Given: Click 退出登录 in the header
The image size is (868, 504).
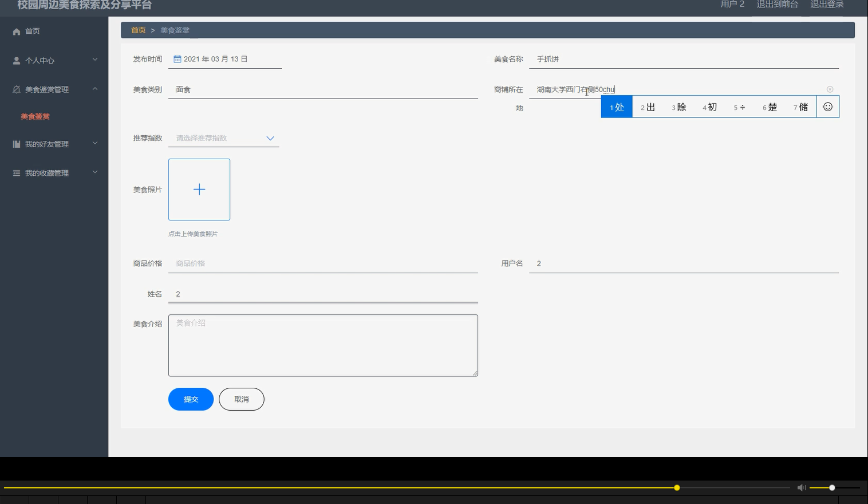Looking at the screenshot, I should (x=827, y=5).
